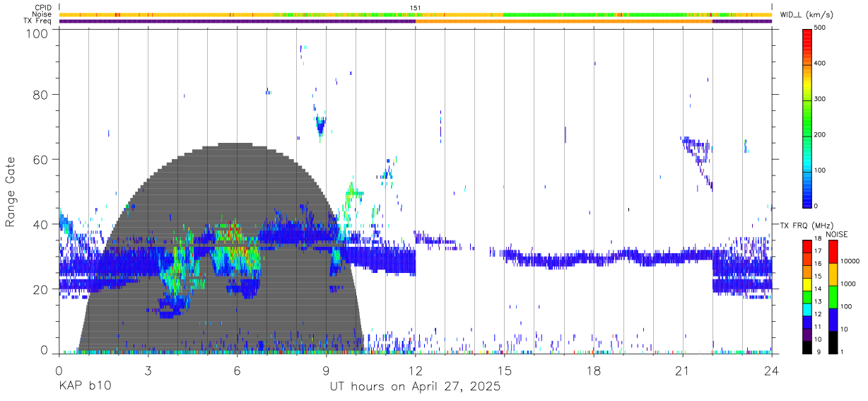Viewport: 868px width, 401px height.
Task: Select the 60 tick on Range Gate axis
Action: (41, 159)
